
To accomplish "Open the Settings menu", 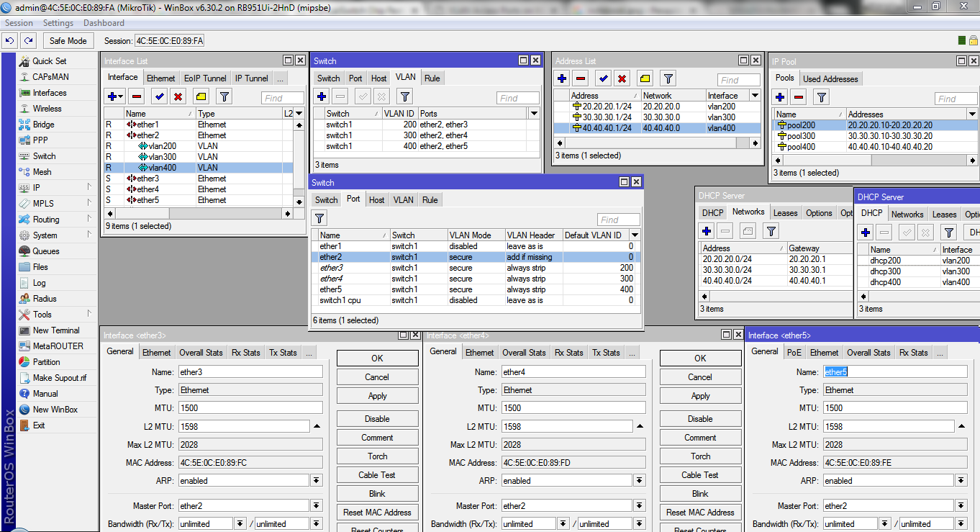I will [x=58, y=23].
